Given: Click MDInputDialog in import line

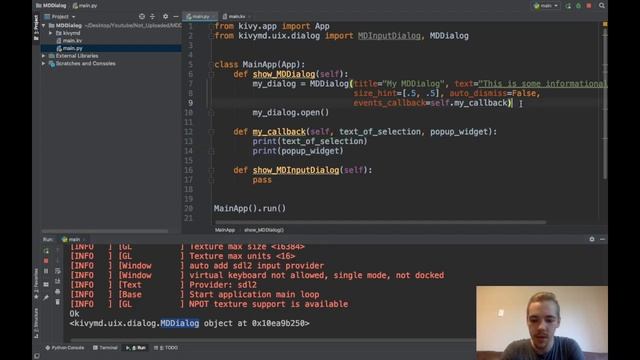Looking at the screenshot, I should point(389,36).
